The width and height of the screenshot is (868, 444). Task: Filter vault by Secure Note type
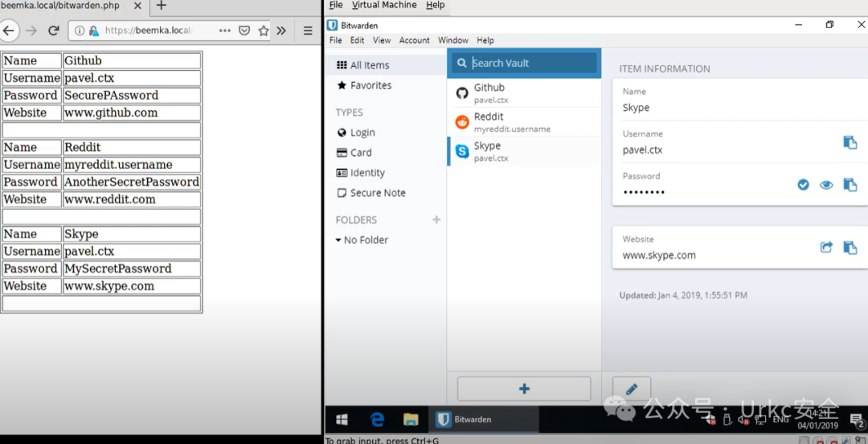(371, 193)
